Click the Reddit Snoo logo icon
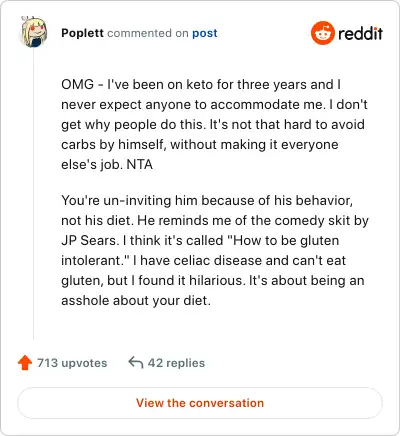 click(x=322, y=33)
